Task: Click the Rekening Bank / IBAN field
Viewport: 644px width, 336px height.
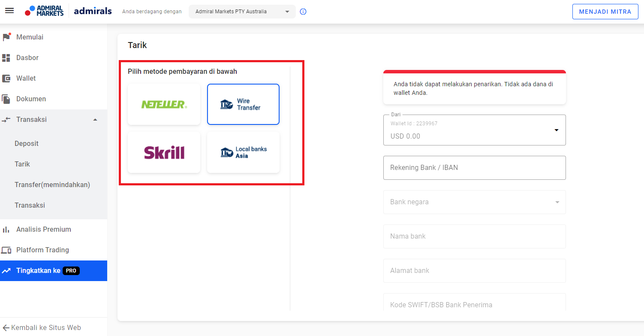Action: pyautogui.click(x=474, y=168)
